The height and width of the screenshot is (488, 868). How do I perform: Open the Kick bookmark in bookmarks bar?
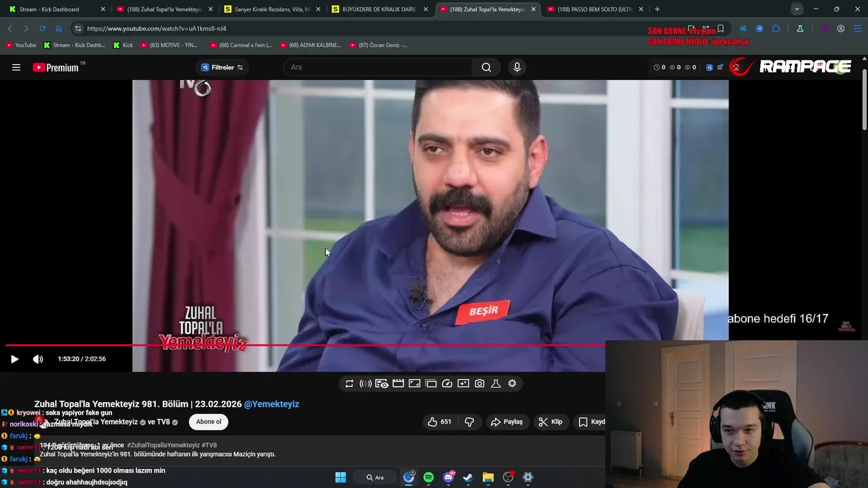[123, 45]
